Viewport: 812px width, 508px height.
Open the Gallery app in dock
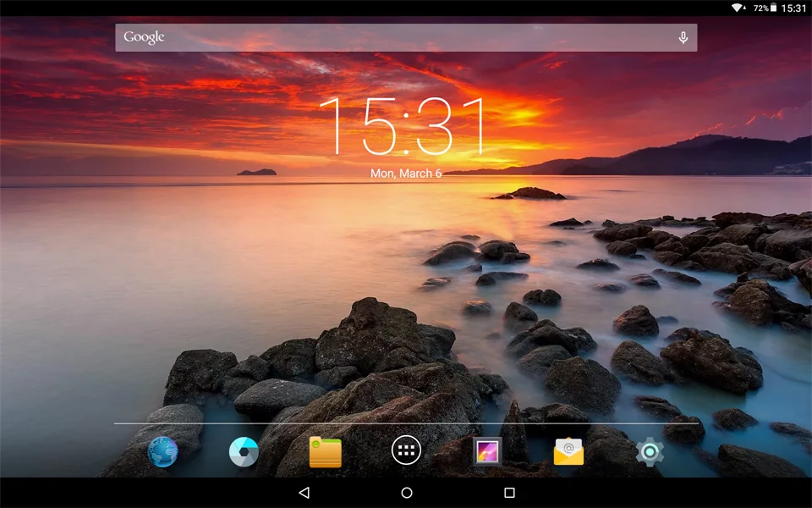pyautogui.click(x=487, y=451)
